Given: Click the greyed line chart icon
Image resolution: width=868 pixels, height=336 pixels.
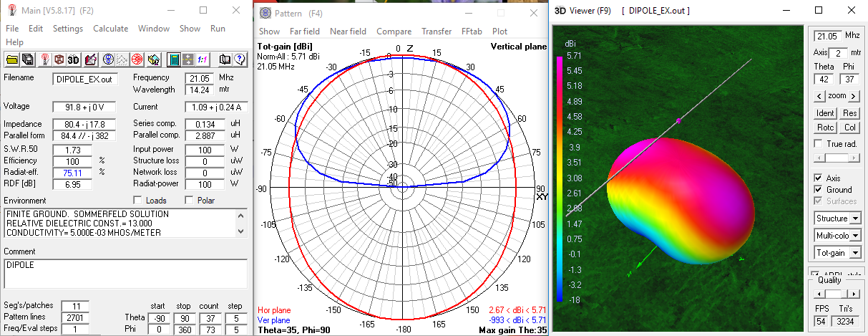Looking at the screenshot, I should click(122, 59).
